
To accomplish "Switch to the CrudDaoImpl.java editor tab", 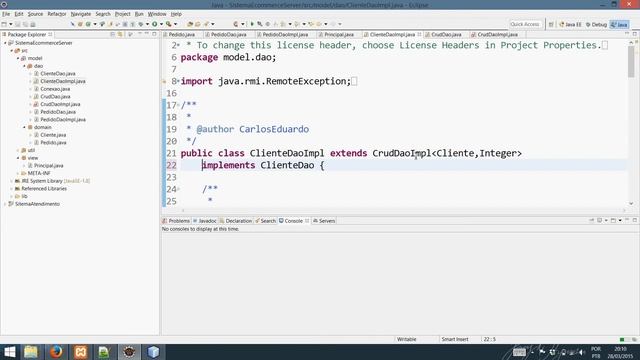I will point(497,35).
